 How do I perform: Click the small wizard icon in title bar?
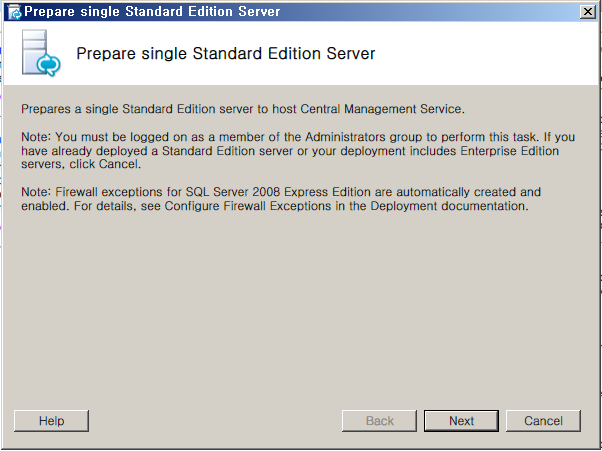pos(15,12)
